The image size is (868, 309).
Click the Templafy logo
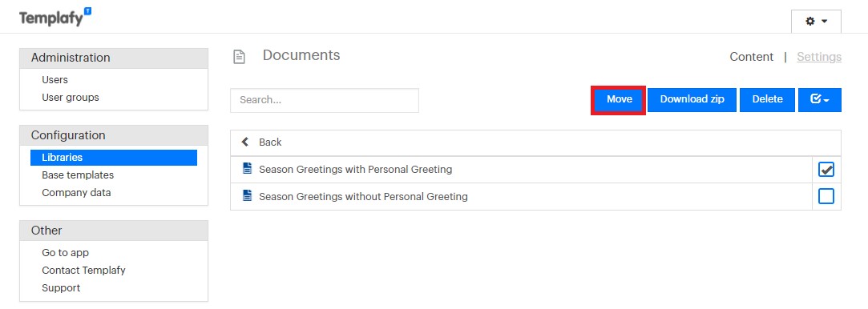click(55, 18)
